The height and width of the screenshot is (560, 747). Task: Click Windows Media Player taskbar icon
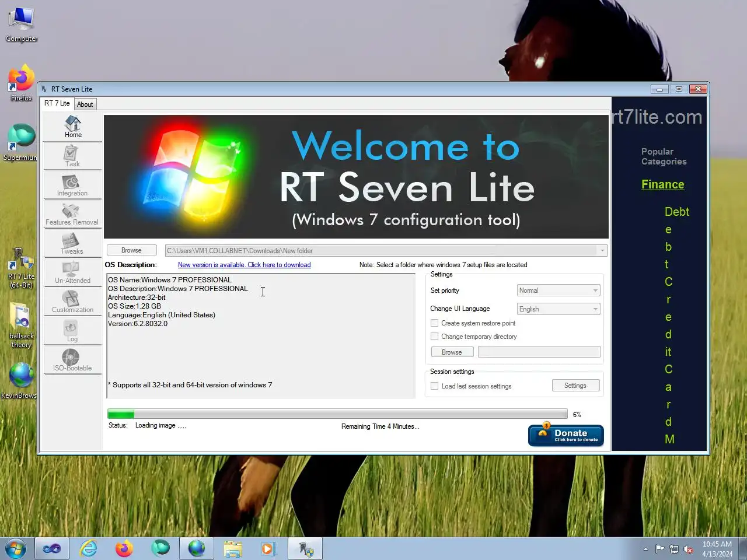click(x=268, y=549)
